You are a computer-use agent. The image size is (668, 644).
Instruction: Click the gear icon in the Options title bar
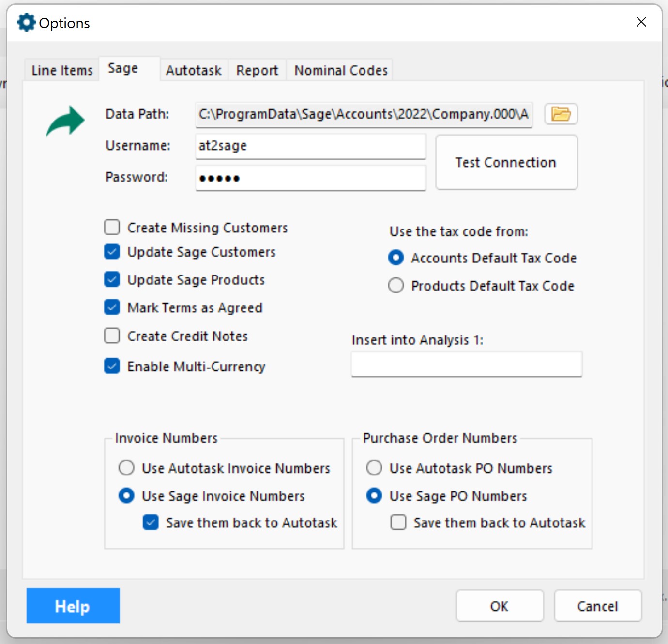[26, 22]
